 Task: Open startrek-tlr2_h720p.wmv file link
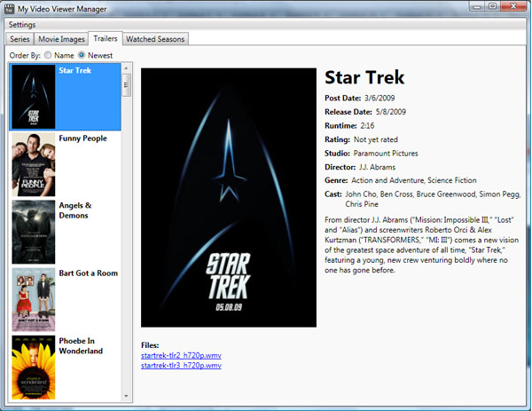pos(181,355)
